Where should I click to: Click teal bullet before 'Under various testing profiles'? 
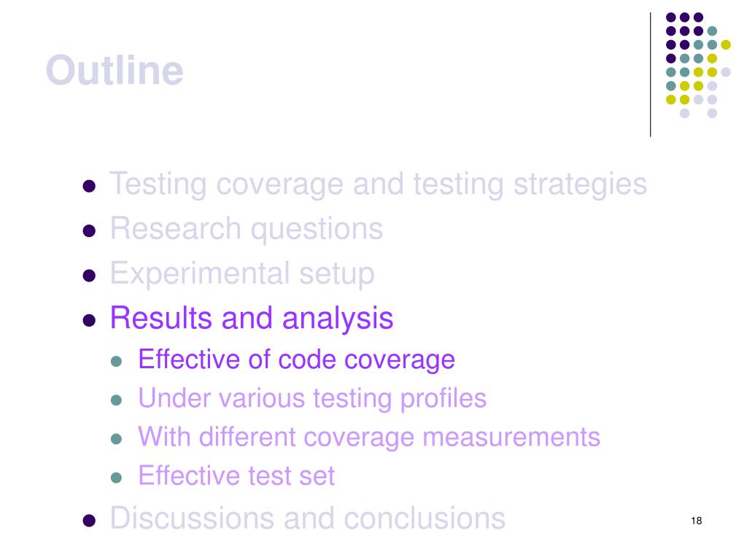click(x=116, y=400)
